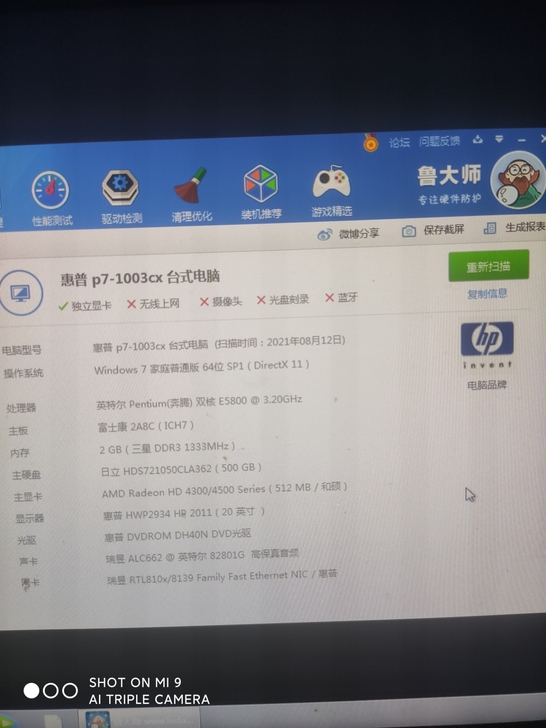546x728 pixels.
Task: Select the 主板 row label
Action: [x=18, y=431]
